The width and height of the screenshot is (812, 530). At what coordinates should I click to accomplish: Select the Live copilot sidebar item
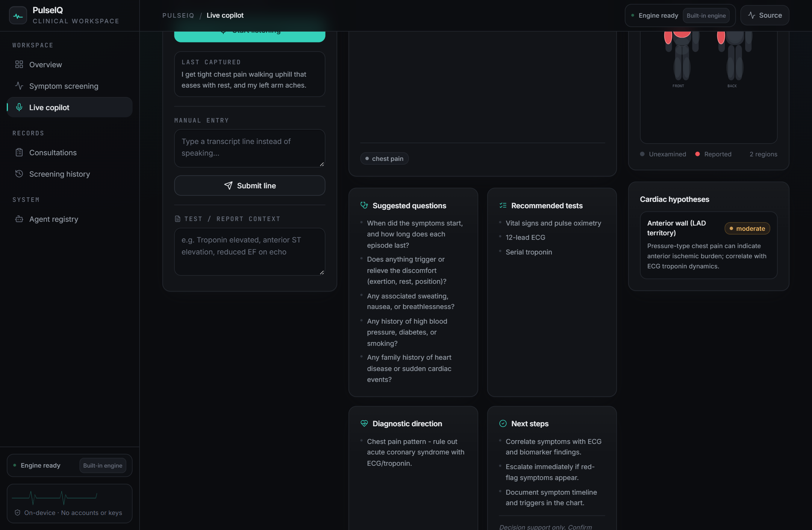coord(70,107)
